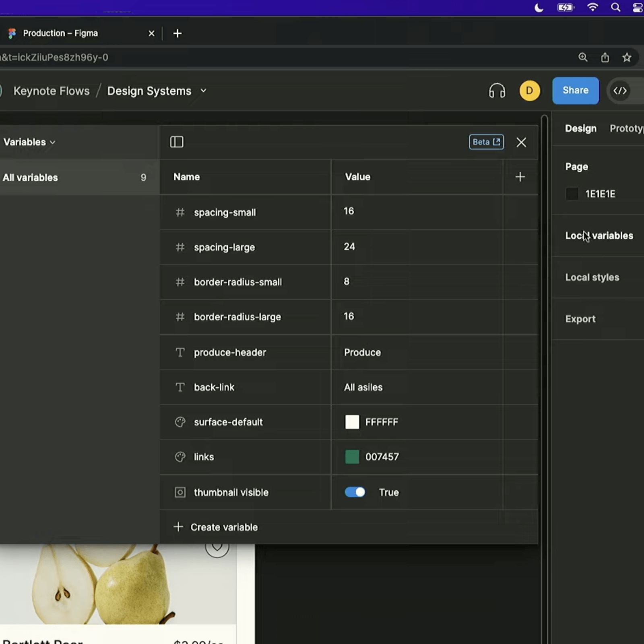
Task: Click the color palette icon next to links
Action: (x=180, y=457)
